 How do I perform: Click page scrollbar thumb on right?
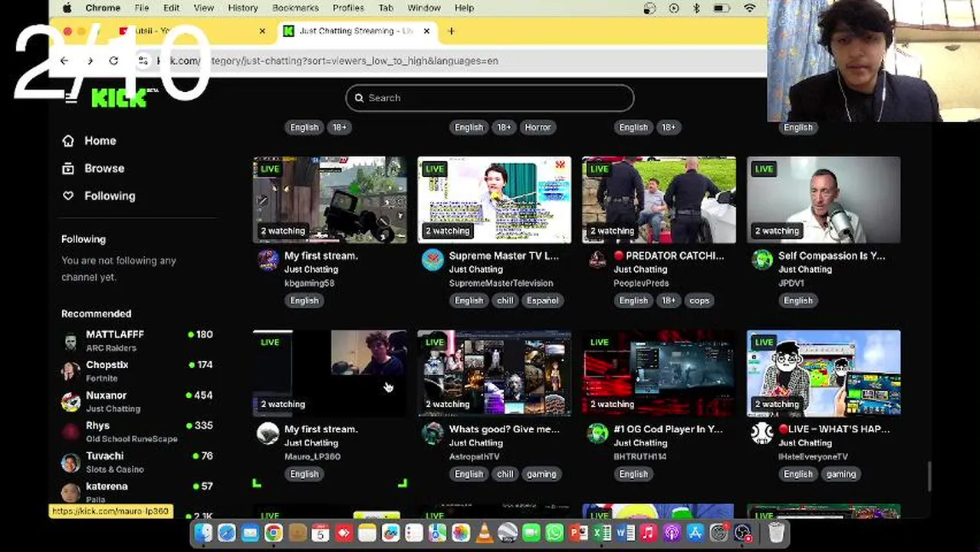point(930,475)
